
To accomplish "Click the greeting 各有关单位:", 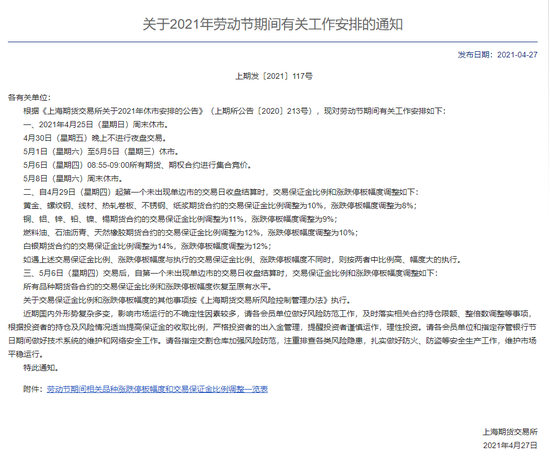I will [x=29, y=98].
